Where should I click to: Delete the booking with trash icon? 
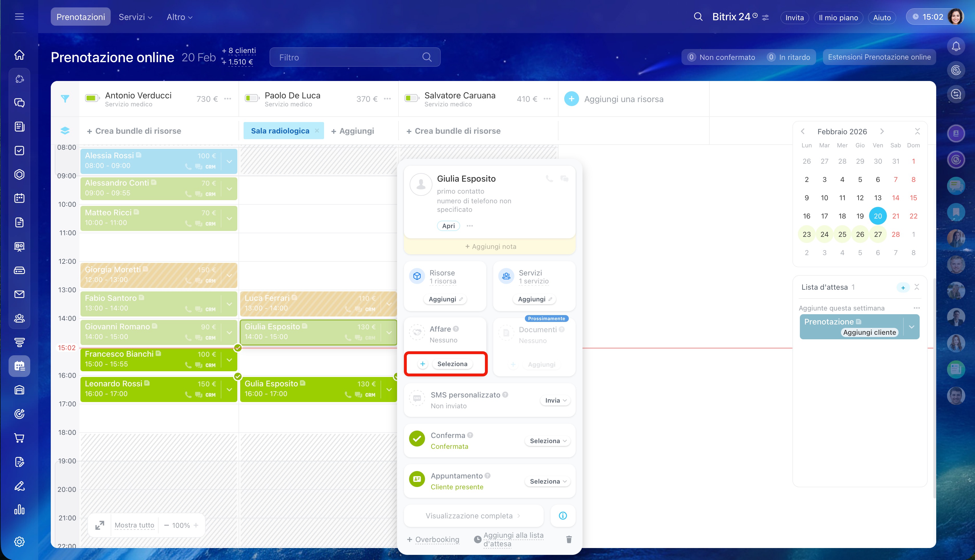pyautogui.click(x=569, y=539)
